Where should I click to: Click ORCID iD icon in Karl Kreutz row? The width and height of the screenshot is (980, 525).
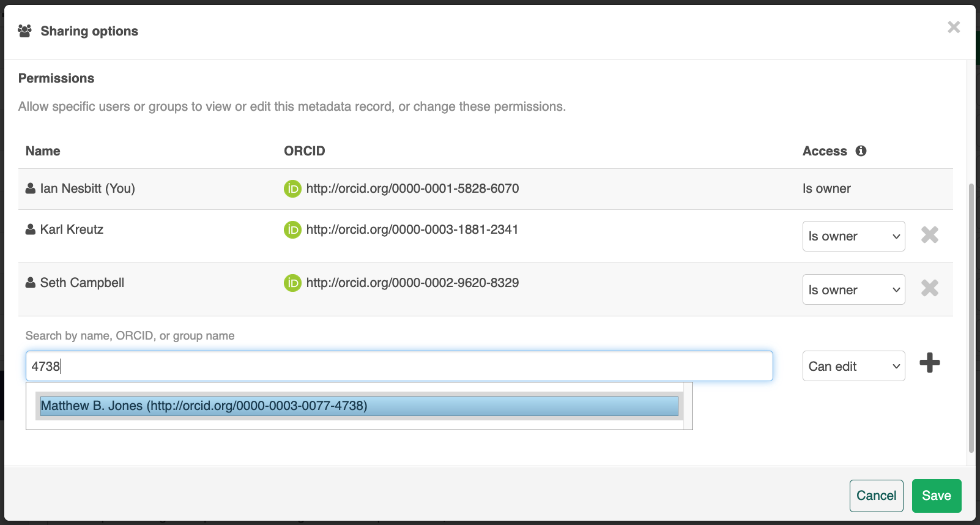292,229
